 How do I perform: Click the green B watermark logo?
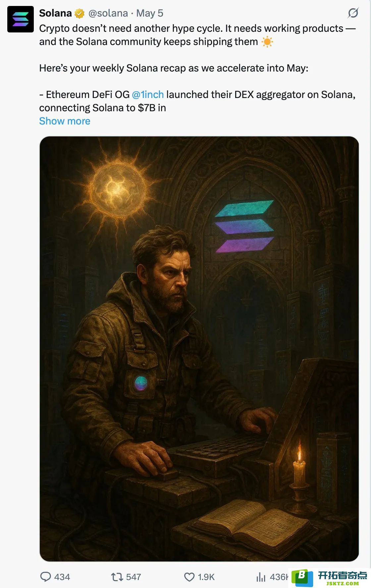tap(302, 578)
